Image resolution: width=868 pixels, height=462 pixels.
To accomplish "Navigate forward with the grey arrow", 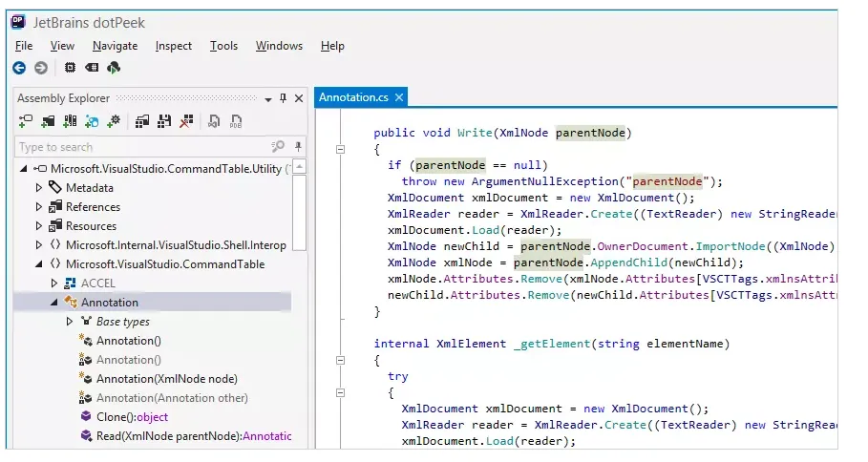I will pyautogui.click(x=41, y=68).
